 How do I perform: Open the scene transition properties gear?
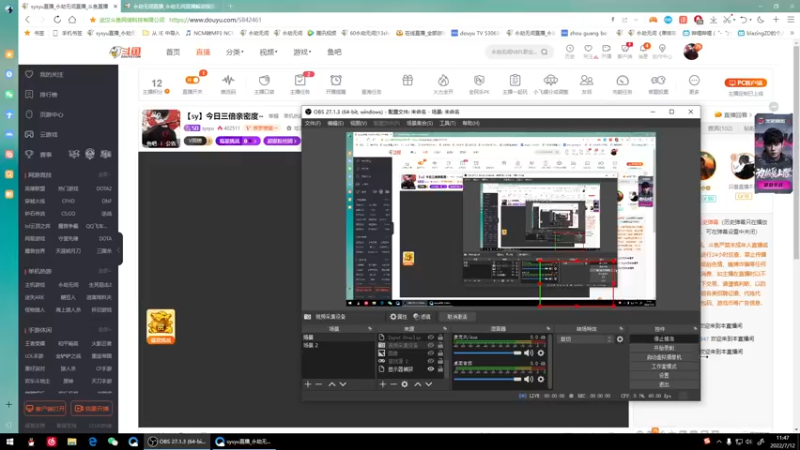pyautogui.click(x=620, y=339)
